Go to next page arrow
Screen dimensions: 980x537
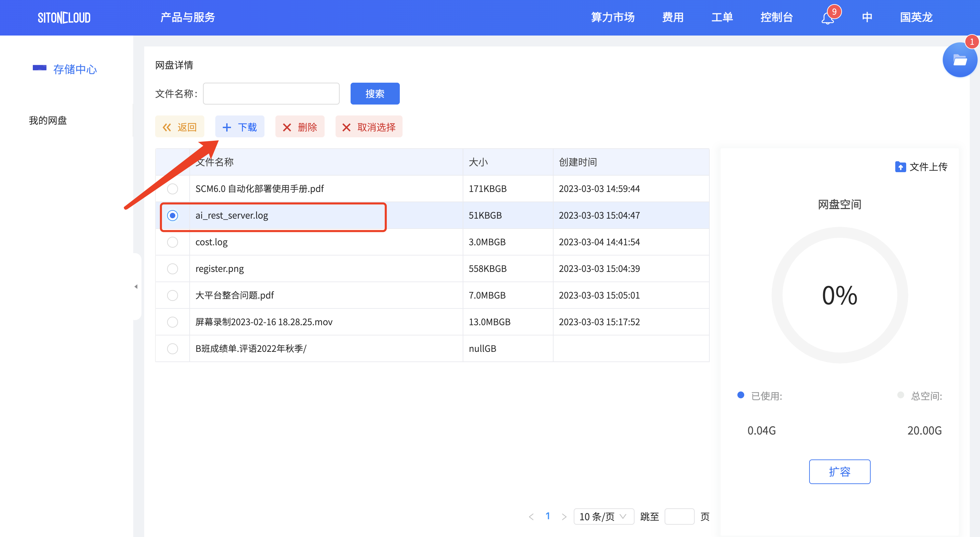point(564,517)
